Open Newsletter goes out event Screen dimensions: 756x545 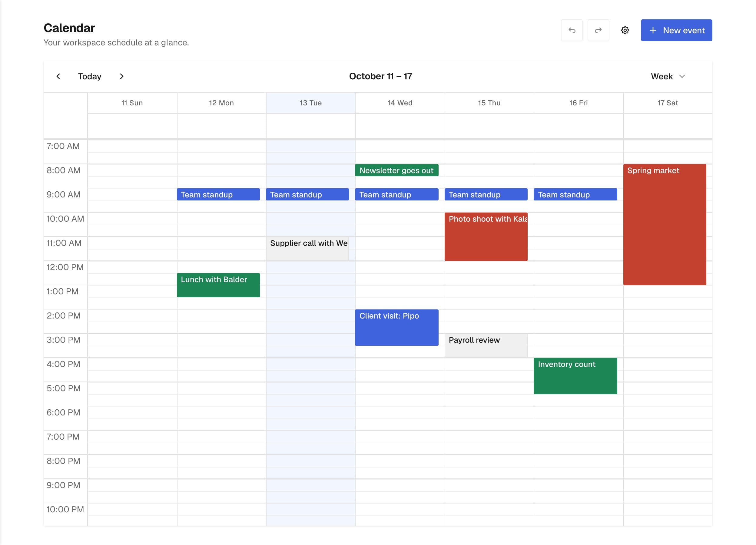click(x=396, y=170)
